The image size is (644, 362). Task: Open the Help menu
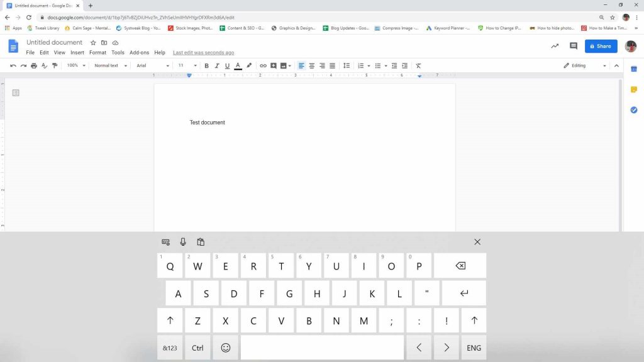[x=160, y=53]
